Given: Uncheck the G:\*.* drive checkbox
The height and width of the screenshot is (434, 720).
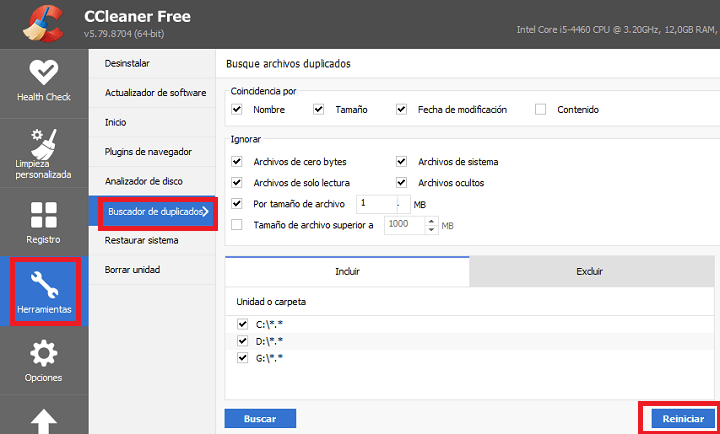Looking at the screenshot, I should [242, 358].
